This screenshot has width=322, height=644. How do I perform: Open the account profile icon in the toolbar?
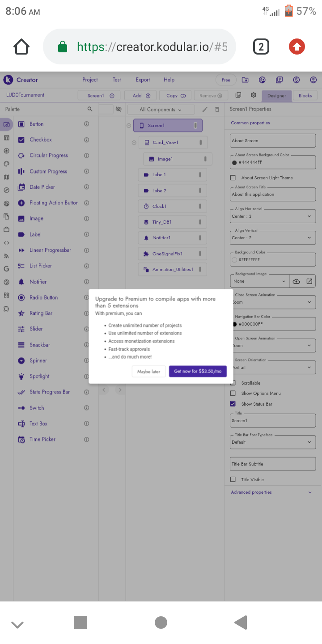tap(314, 80)
